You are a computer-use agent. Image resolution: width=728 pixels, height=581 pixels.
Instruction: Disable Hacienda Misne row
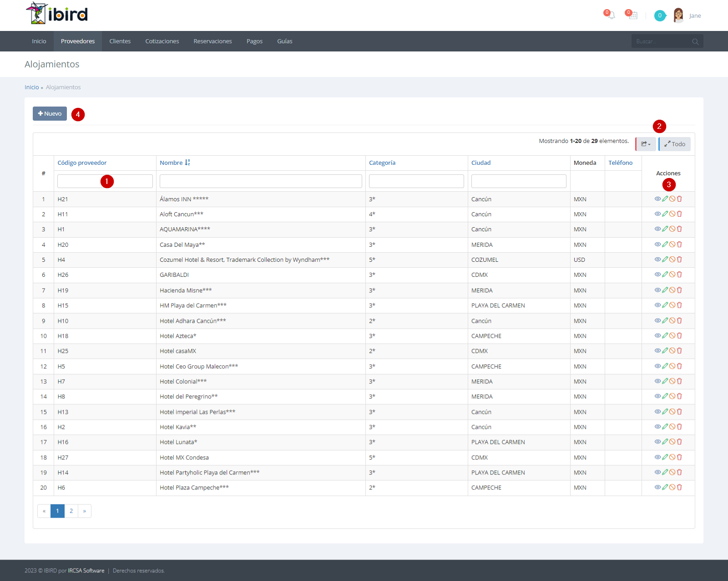click(672, 290)
